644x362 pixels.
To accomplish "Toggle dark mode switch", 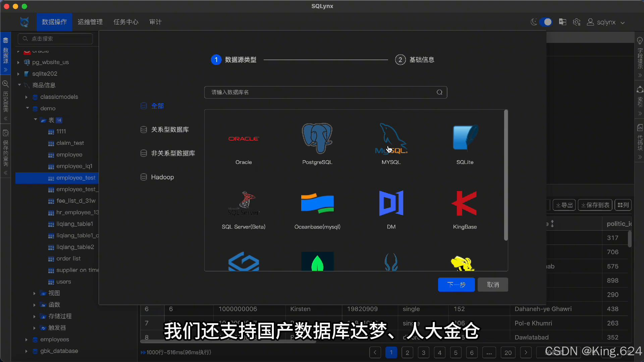I will click(545, 22).
